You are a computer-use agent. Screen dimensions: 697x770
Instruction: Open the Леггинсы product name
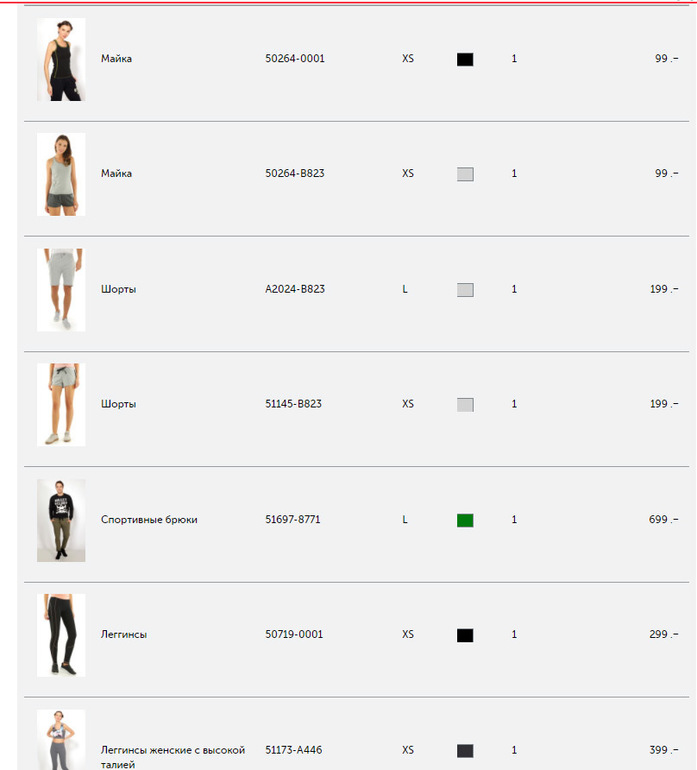(124, 634)
